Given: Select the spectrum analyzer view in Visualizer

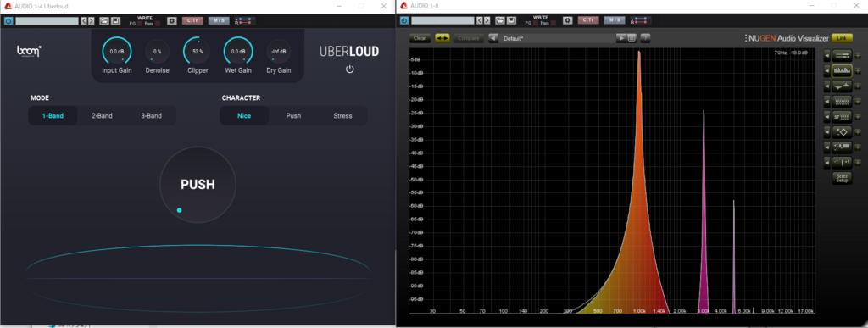Looking at the screenshot, I should tap(842, 71).
